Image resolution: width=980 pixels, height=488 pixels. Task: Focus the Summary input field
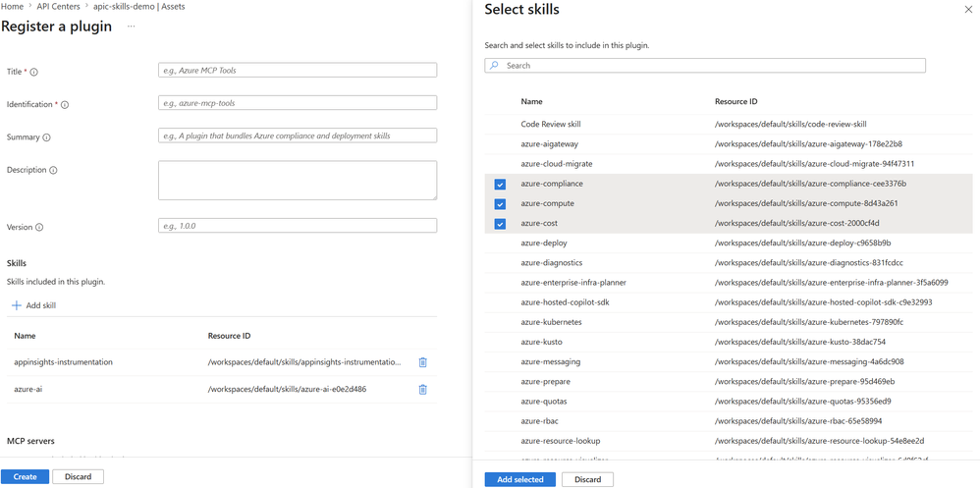tap(298, 135)
